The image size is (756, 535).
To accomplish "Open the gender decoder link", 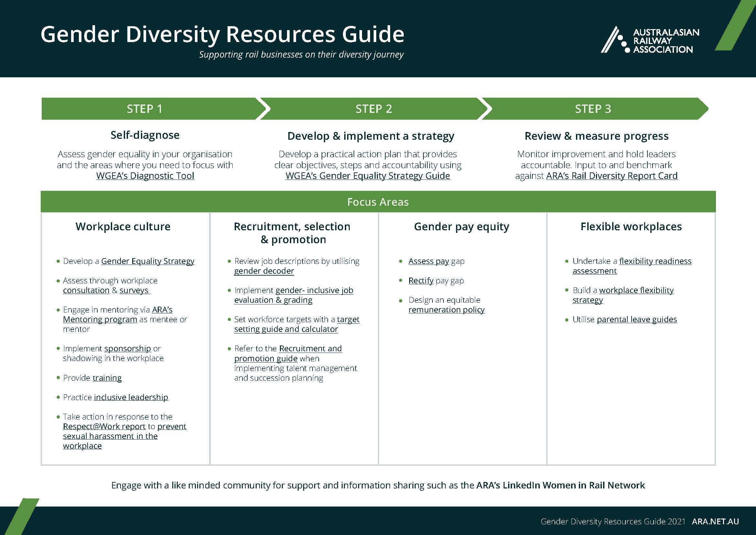I will tap(264, 271).
